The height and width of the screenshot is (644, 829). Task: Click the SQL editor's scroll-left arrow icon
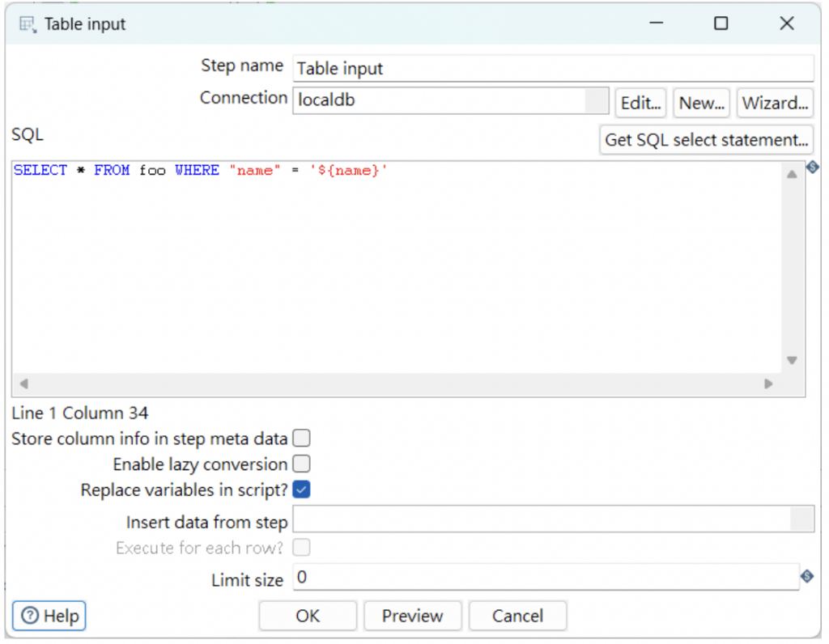[x=23, y=384]
